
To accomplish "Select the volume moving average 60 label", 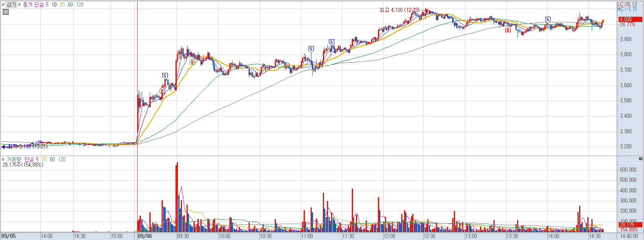I will coord(52,159).
